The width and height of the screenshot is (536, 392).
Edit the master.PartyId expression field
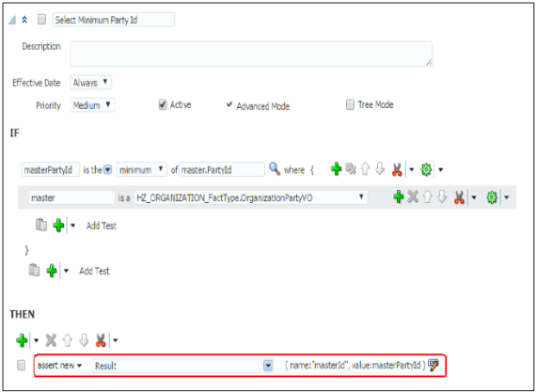click(222, 169)
